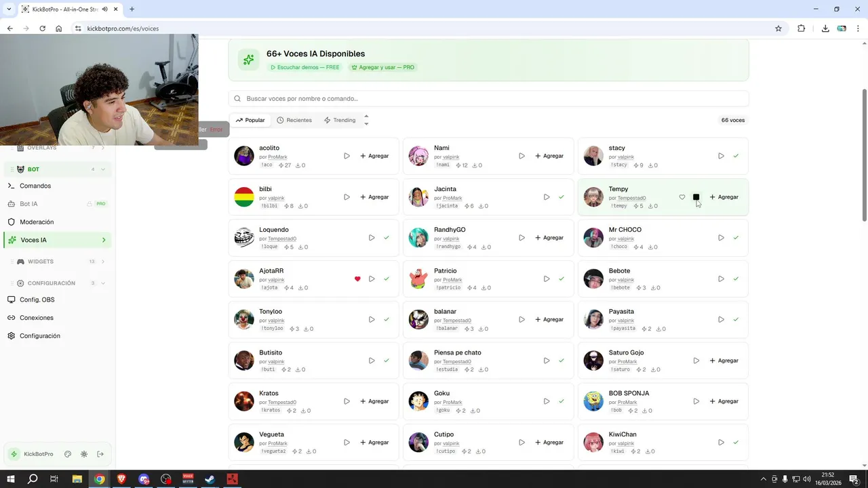Open the Chrome extensions puzzle icon

click(802, 28)
